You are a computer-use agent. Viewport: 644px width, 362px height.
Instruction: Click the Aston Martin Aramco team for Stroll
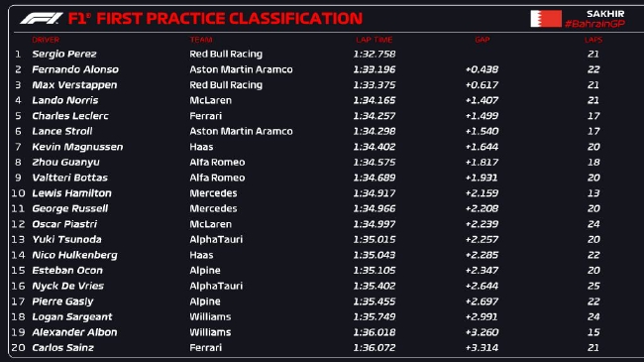tap(241, 131)
